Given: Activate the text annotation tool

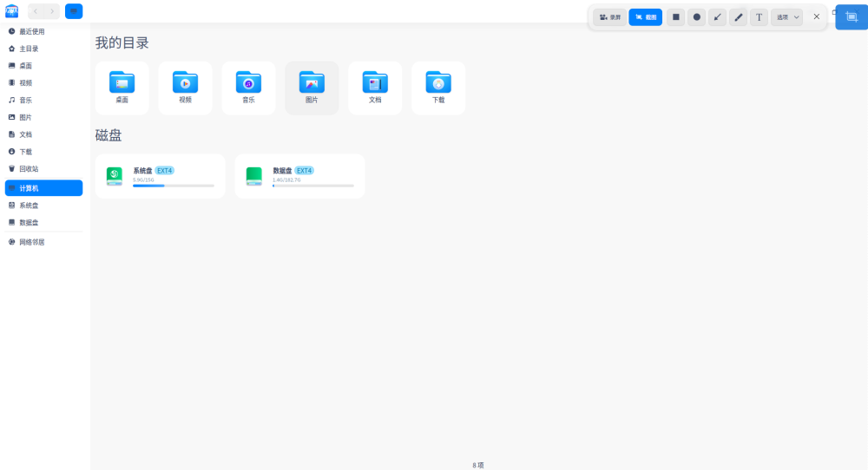Looking at the screenshot, I should pos(759,16).
